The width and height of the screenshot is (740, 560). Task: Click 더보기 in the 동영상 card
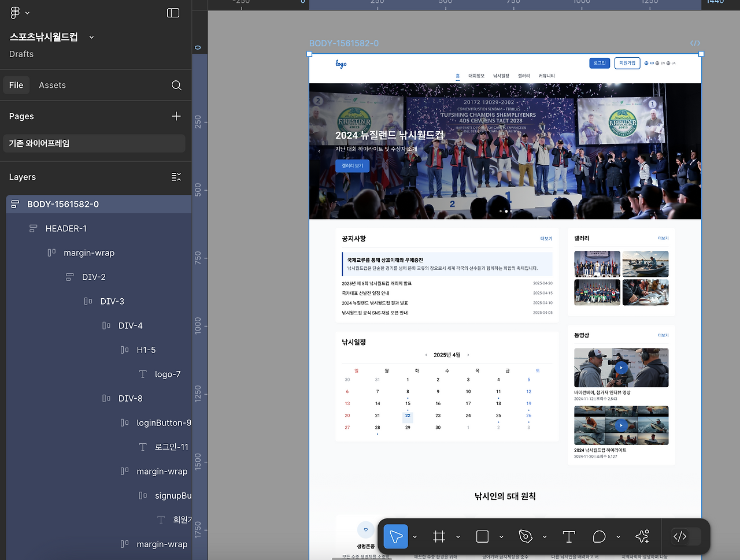coord(663,335)
